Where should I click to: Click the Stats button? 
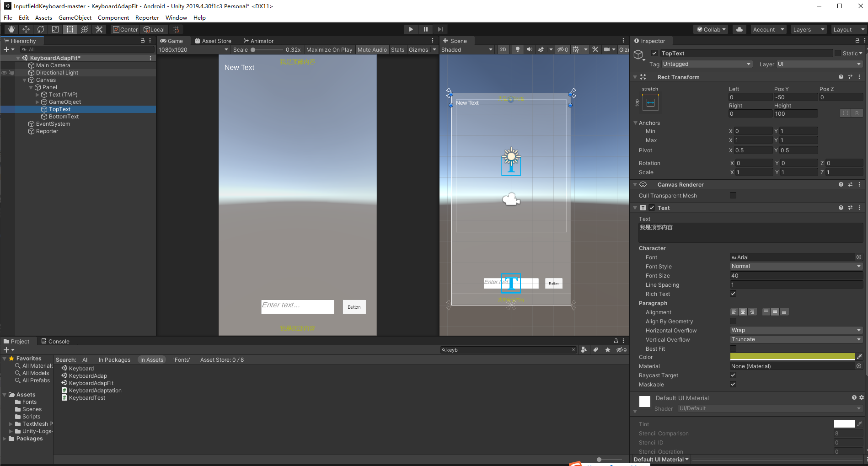(x=397, y=49)
